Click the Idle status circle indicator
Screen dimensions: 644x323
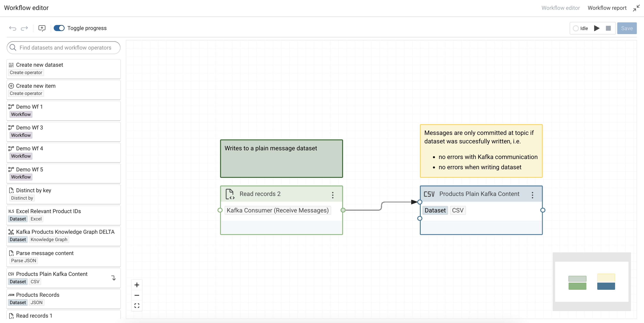point(576,28)
